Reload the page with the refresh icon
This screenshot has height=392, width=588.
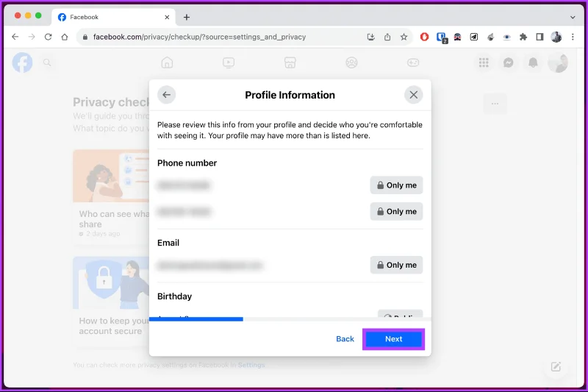pyautogui.click(x=48, y=37)
